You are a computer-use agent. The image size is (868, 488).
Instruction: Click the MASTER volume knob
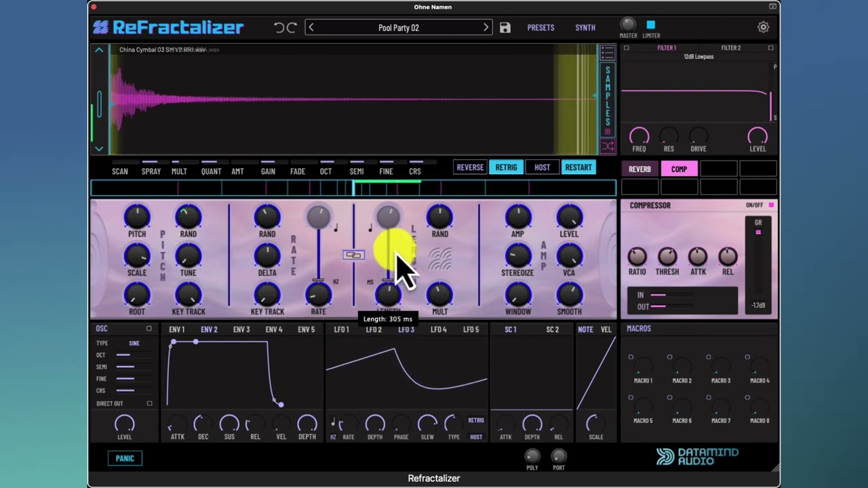(628, 24)
